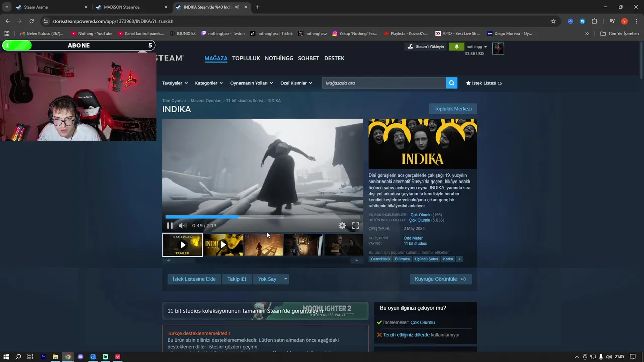
Task: Mute the trailer volume speaker icon
Action: pyautogui.click(x=183, y=226)
